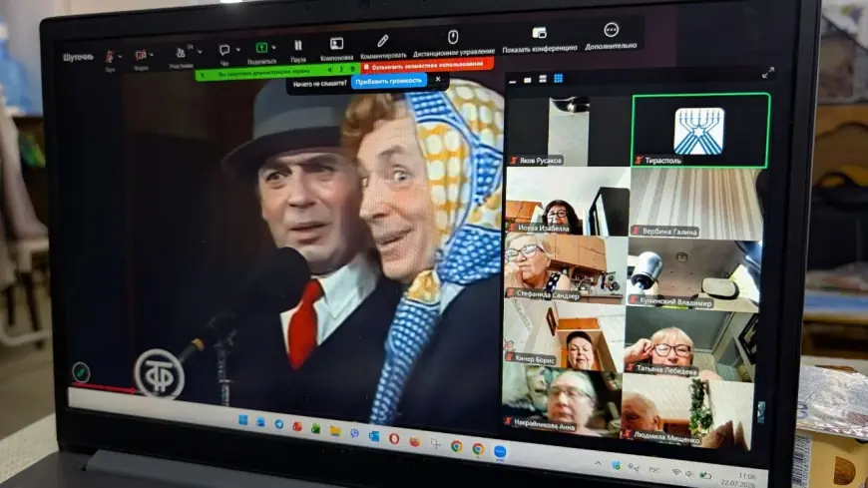The width and height of the screenshot is (868, 488).
Task: Click the Комментировать pencil icon
Action: click(x=382, y=41)
